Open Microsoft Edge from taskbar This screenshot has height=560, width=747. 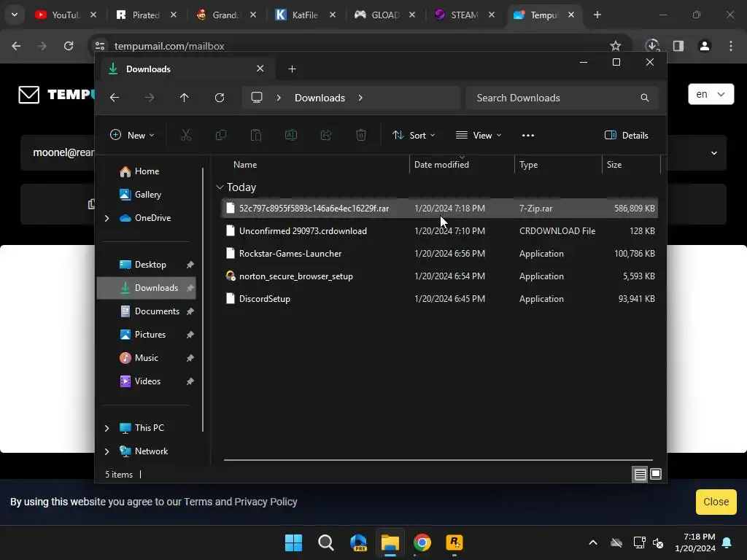(358, 542)
